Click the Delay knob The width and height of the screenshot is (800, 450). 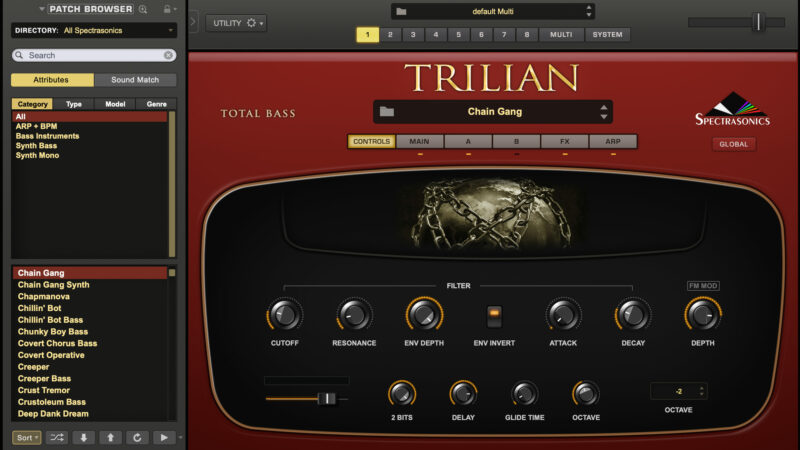pyautogui.click(x=463, y=394)
